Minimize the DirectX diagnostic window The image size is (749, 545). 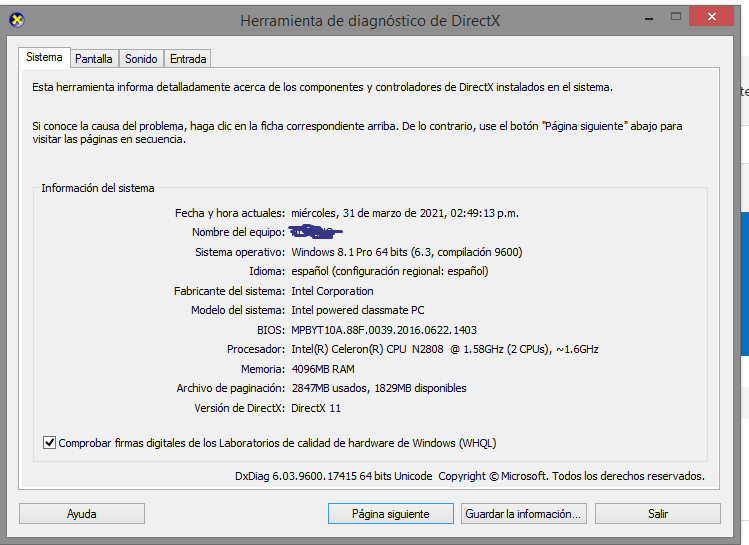(x=649, y=18)
